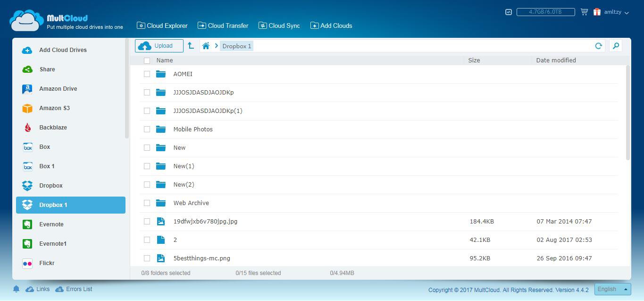The width and height of the screenshot is (644, 301).
Task: Click the AOMEI folder icon
Action: click(161, 74)
